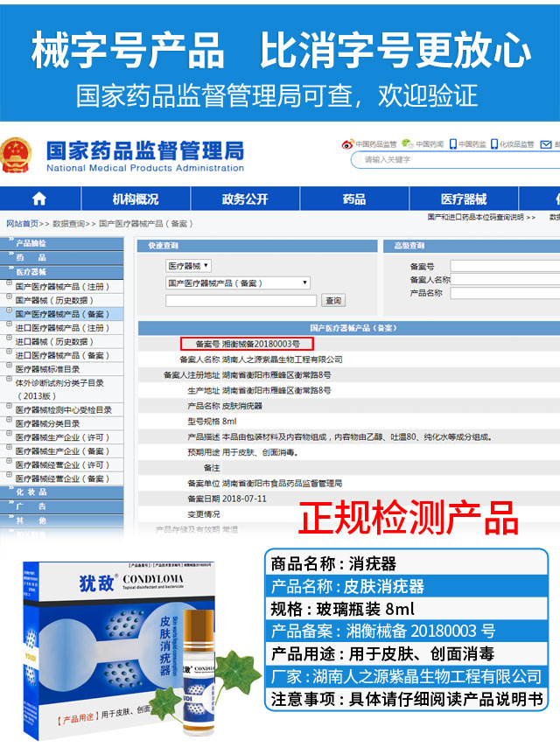Viewport: 560px width, 754px height.
Task: Click 数据查询 breadcrumb link
Action: 68,224
